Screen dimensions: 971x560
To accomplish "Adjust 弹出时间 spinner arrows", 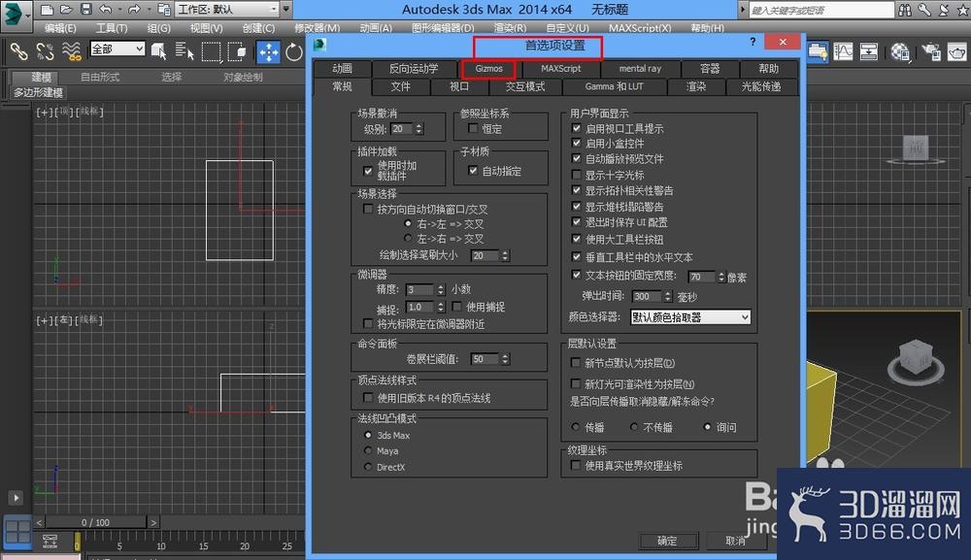I will click(668, 296).
